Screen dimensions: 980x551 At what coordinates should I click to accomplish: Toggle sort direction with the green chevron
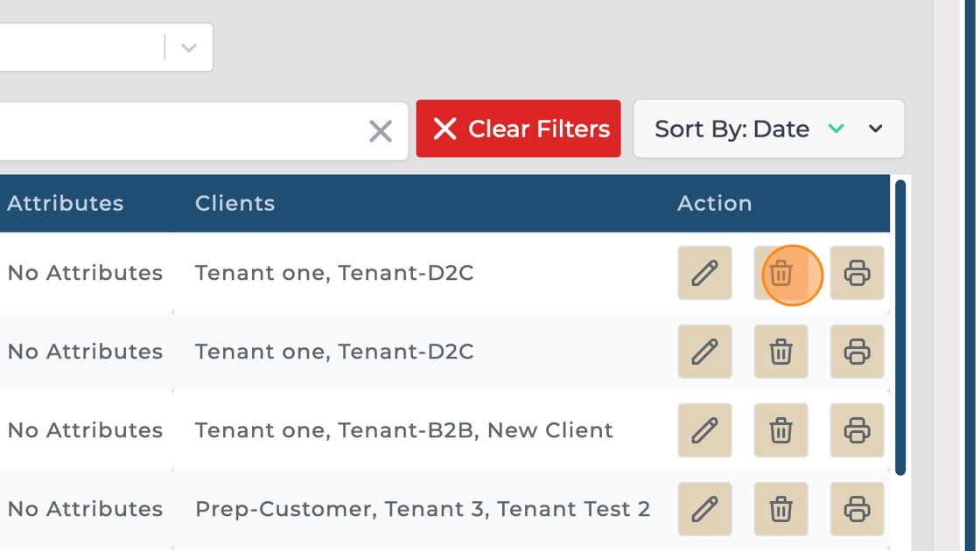(x=836, y=129)
